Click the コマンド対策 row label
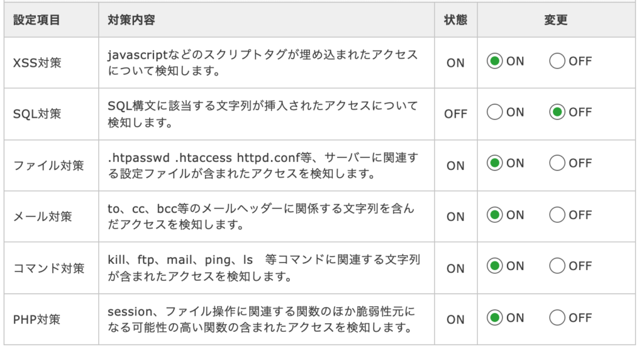This screenshot has width=644, height=347. (49, 268)
